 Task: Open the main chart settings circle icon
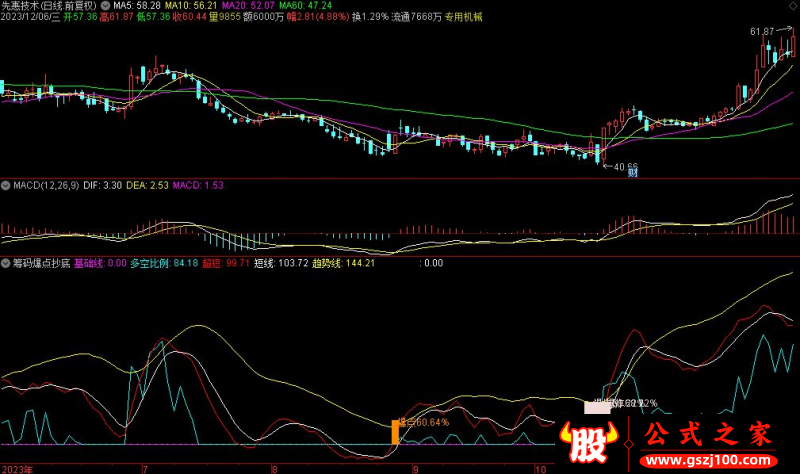tap(106, 6)
